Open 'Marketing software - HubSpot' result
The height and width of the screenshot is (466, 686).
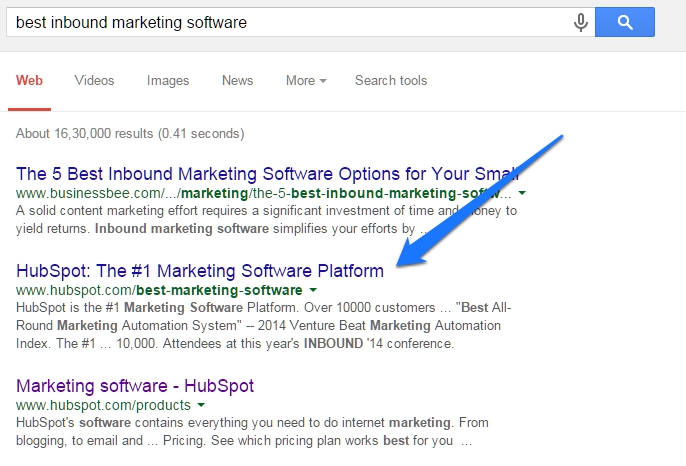[135, 386]
